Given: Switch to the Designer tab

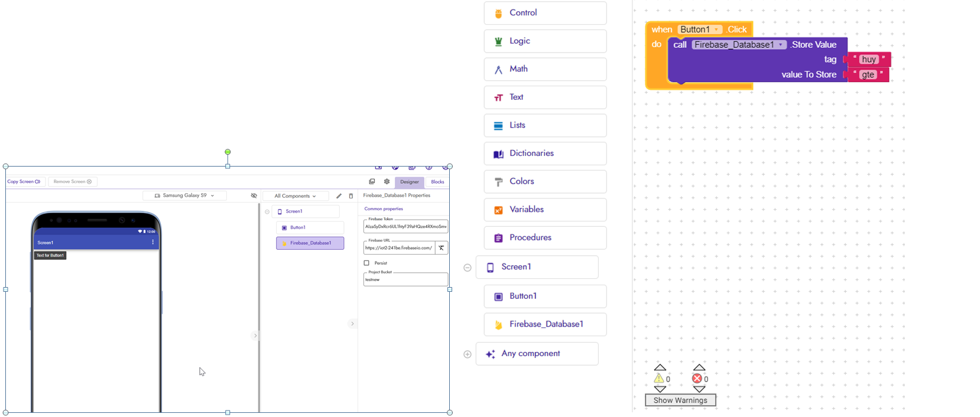Looking at the screenshot, I should 409,182.
